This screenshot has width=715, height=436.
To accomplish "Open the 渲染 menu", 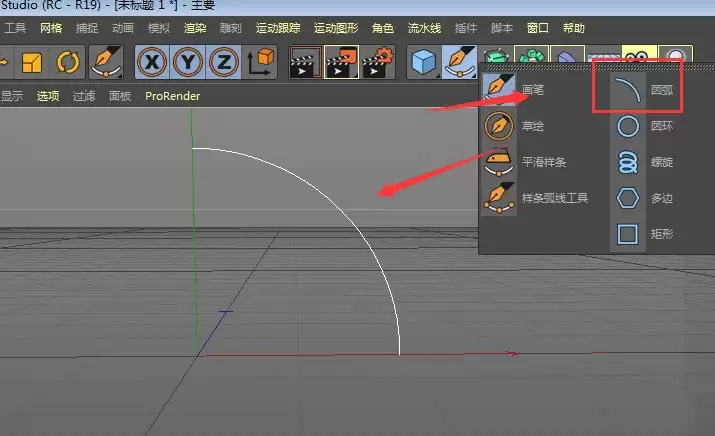I will pyautogui.click(x=195, y=28).
